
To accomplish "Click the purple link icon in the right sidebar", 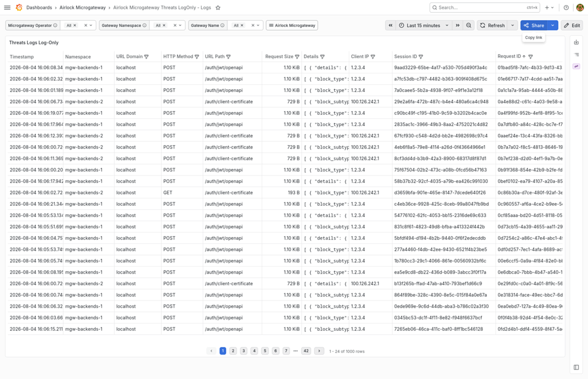I will pyautogui.click(x=576, y=67).
